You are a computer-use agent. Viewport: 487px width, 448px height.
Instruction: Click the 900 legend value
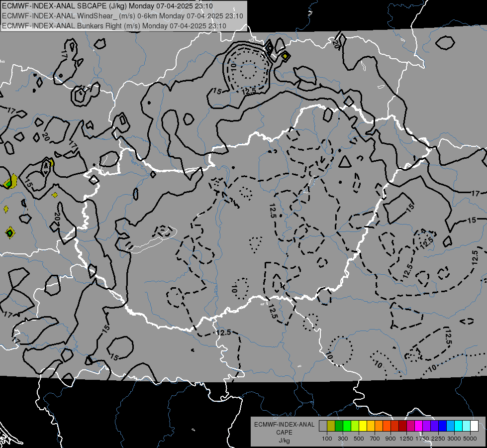tap(390, 439)
